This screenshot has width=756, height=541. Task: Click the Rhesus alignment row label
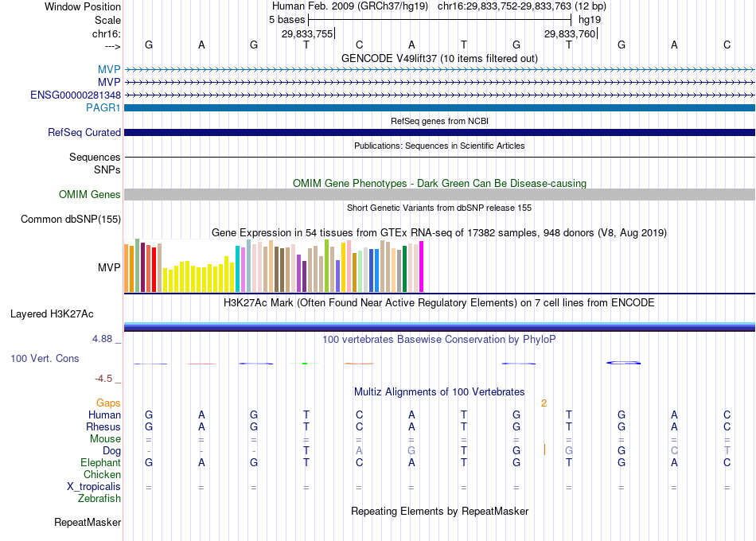tap(103, 426)
